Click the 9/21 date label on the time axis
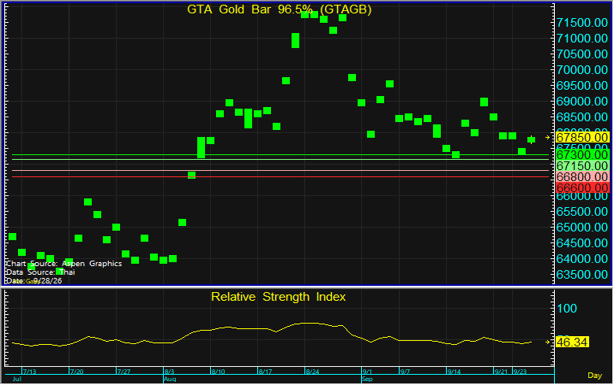The height and width of the screenshot is (385, 614). point(501,371)
